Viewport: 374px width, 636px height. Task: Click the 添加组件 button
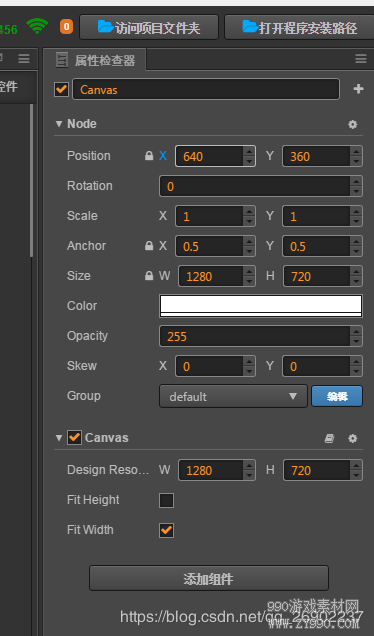[208, 578]
